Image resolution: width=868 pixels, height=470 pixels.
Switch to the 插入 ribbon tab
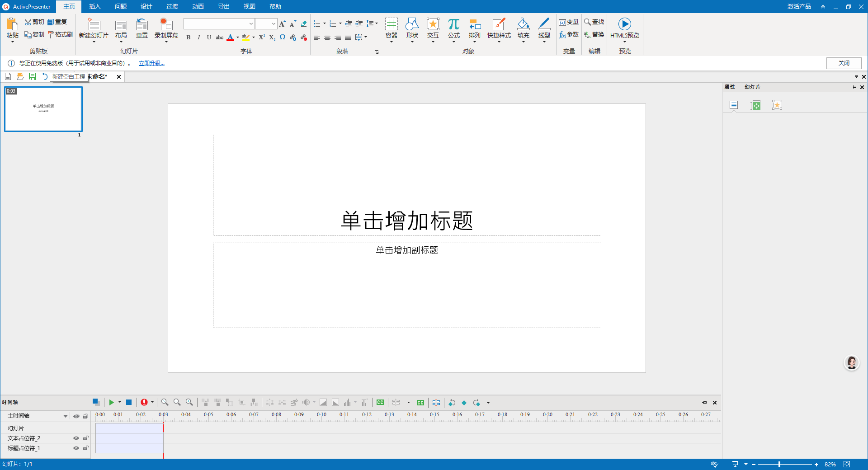coord(94,6)
